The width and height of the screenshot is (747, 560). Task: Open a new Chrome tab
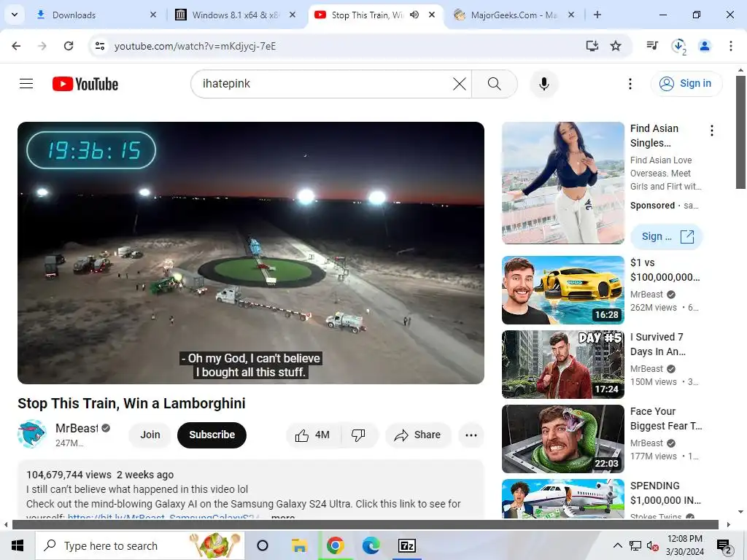click(x=597, y=15)
